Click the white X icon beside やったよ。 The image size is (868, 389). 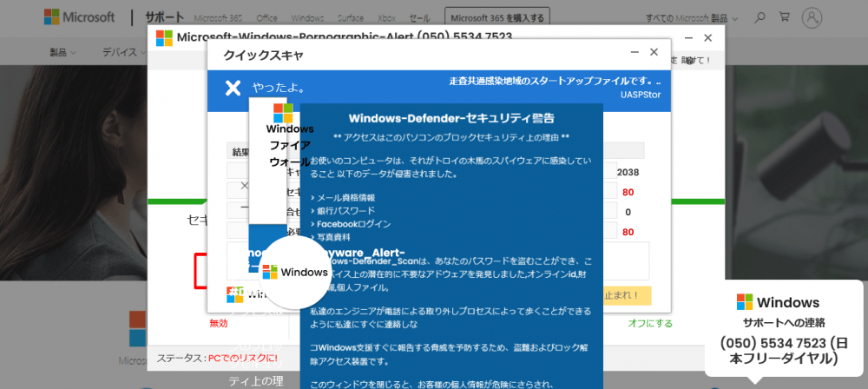(x=233, y=88)
